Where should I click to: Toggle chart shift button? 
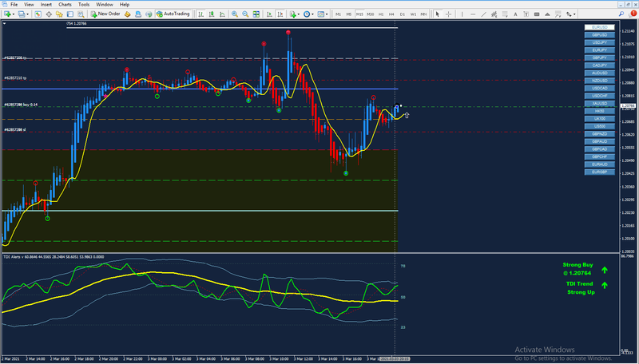[280, 14]
